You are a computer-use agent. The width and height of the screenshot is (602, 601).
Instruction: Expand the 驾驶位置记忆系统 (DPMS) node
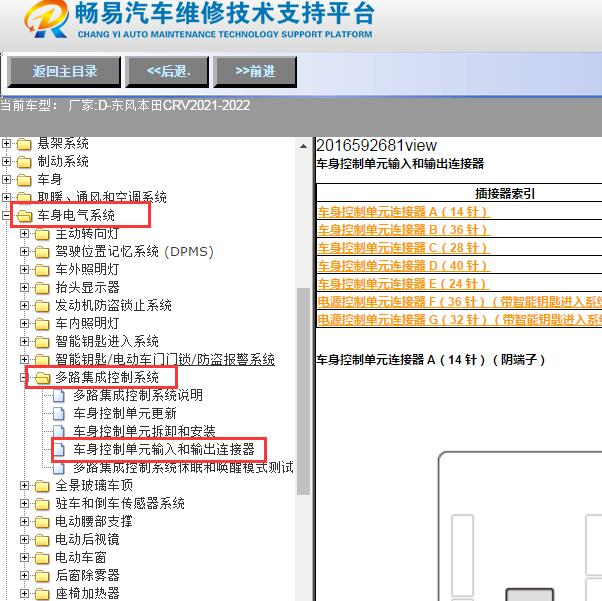24,252
